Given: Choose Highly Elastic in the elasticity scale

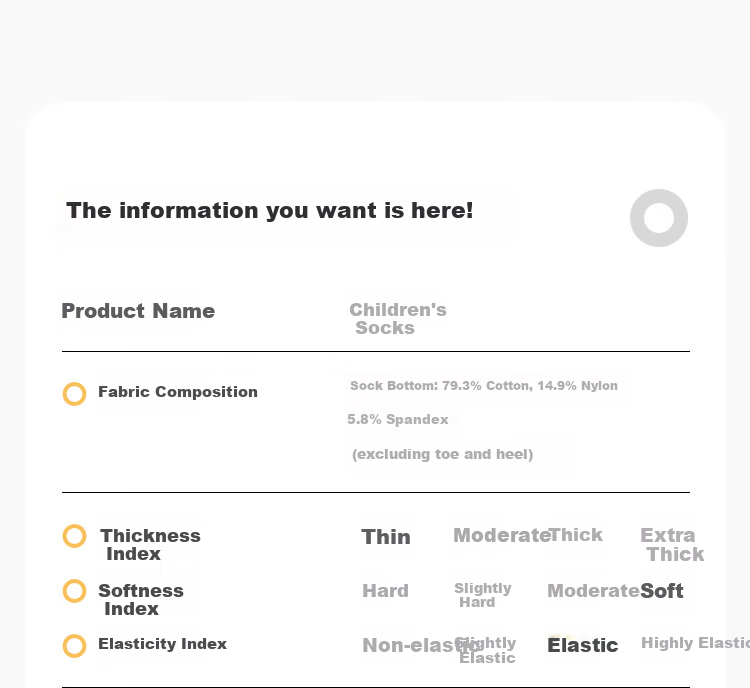Looking at the screenshot, I should point(695,643).
